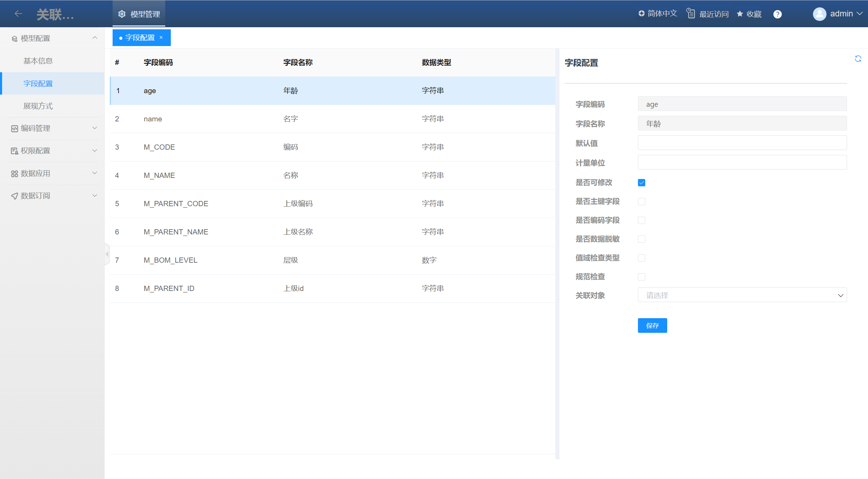Click the refresh icon in 字段配置 panel
The width and height of the screenshot is (868, 479).
pyautogui.click(x=858, y=59)
